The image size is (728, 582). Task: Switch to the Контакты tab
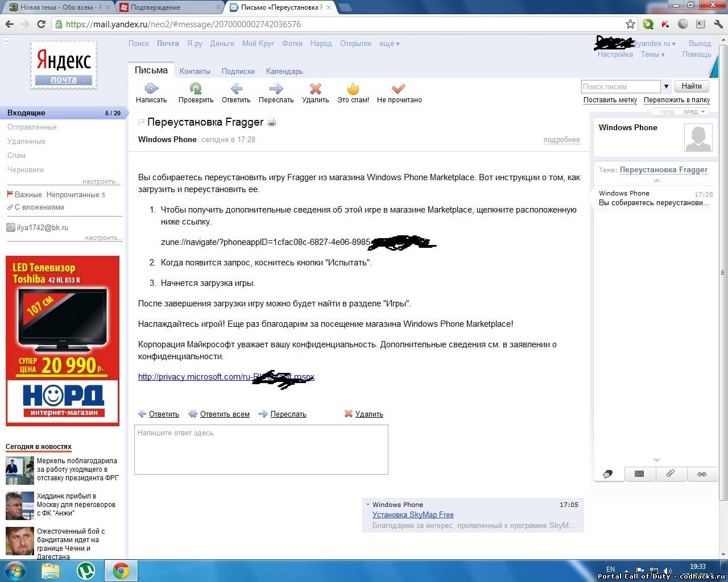(x=195, y=71)
